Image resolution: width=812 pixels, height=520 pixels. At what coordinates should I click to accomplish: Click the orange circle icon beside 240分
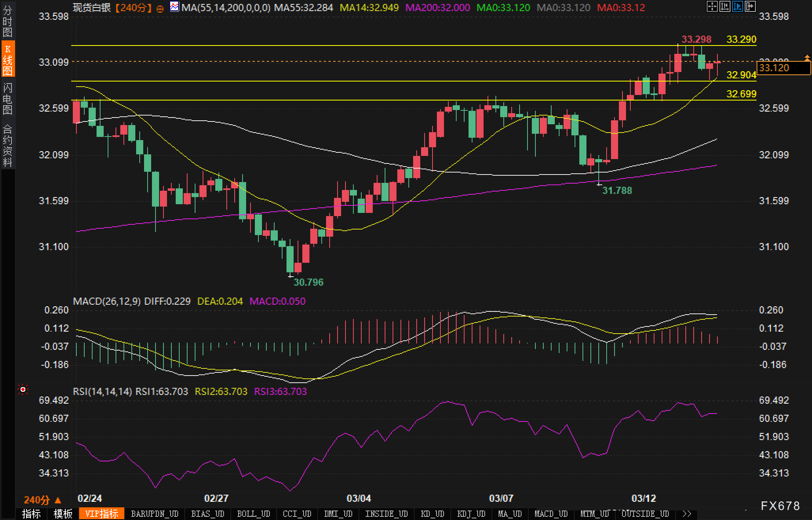160,9
